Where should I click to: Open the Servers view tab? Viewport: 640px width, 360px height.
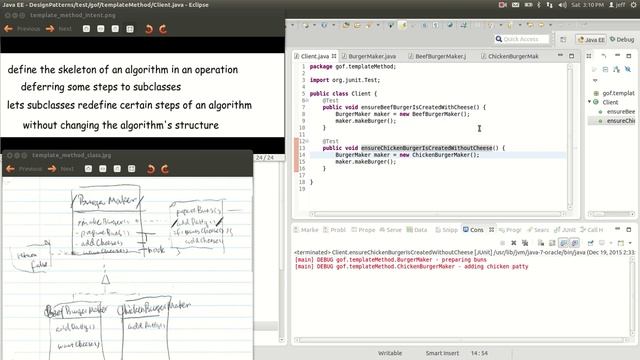tap(391, 230)
